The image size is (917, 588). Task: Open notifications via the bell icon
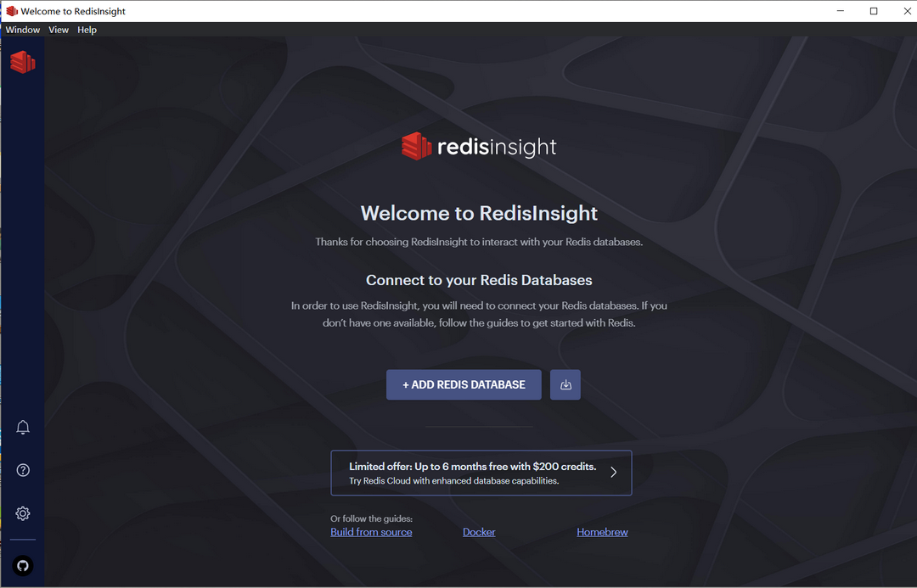22,427
